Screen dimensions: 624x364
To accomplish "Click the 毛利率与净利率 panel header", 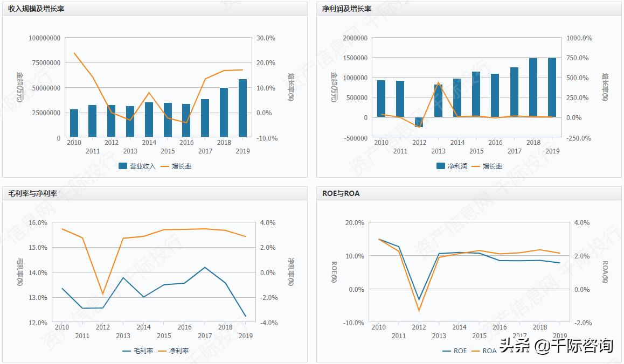I will click(32, 193).
